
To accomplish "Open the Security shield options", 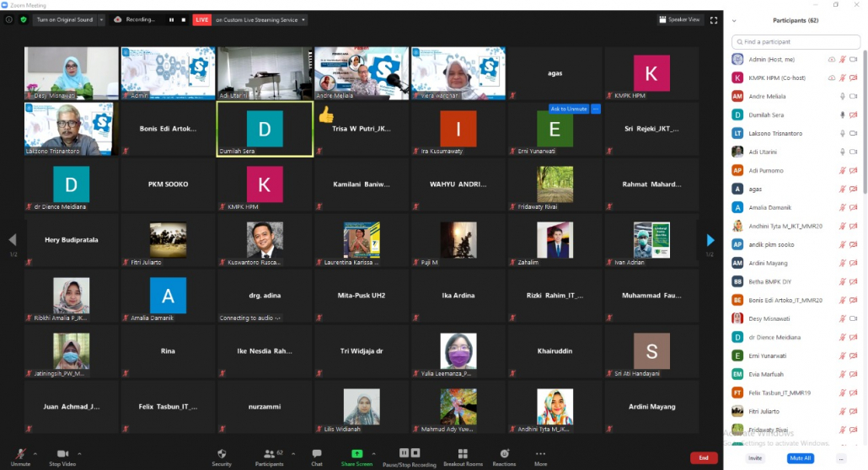I will tap(222, 456).
